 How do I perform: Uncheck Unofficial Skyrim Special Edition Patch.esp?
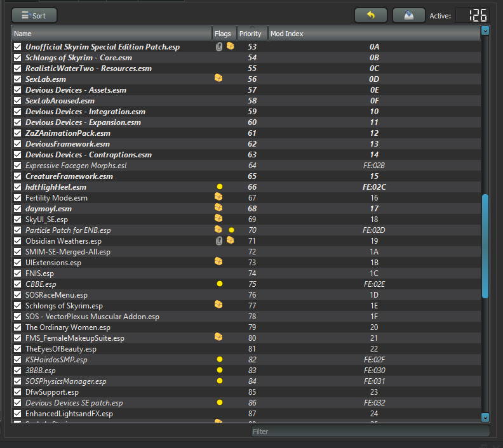point(17,47)
